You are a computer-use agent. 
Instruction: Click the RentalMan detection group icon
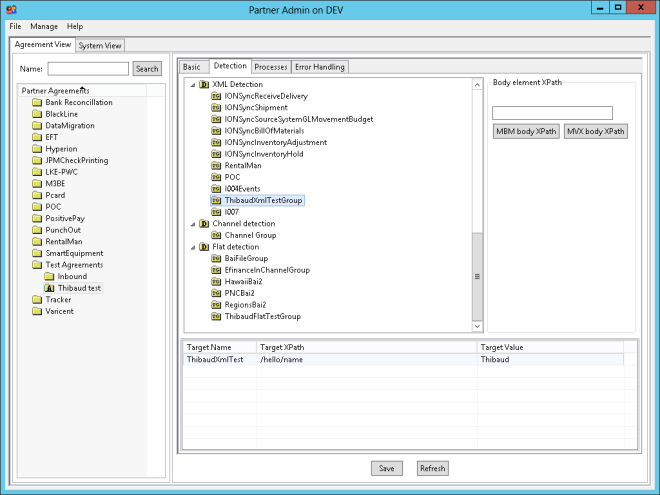tap(216, 165)
